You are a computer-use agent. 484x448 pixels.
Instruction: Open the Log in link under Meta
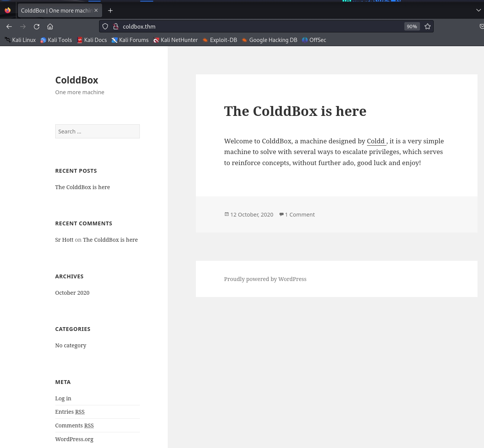tap(63, 398)
